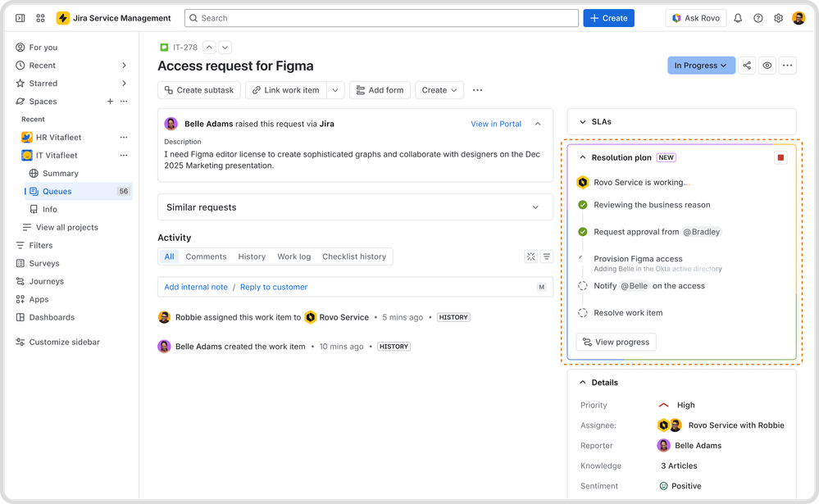Switch to the Comments tab
Screen dimensions: 819x504
[206, 257]
